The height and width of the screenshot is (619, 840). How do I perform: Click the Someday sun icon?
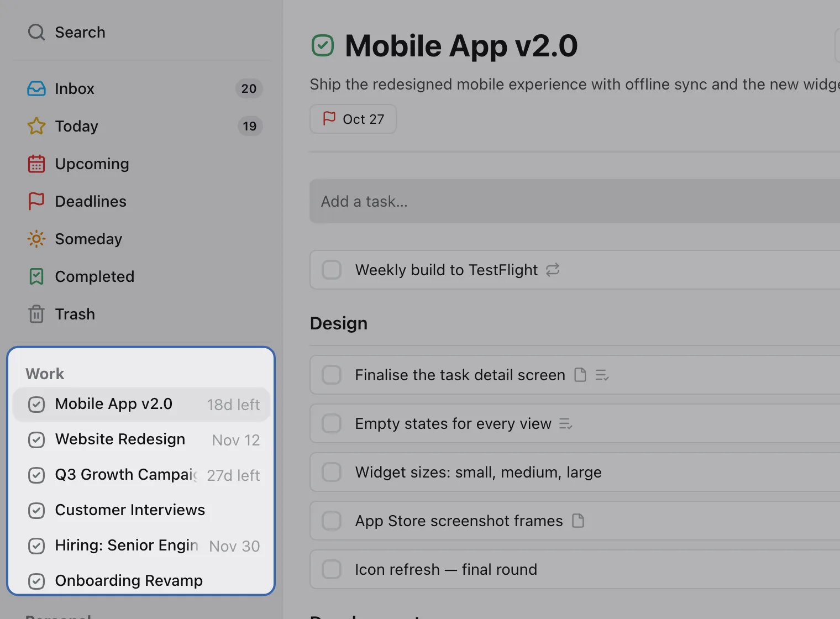click(x=36, y=239)
